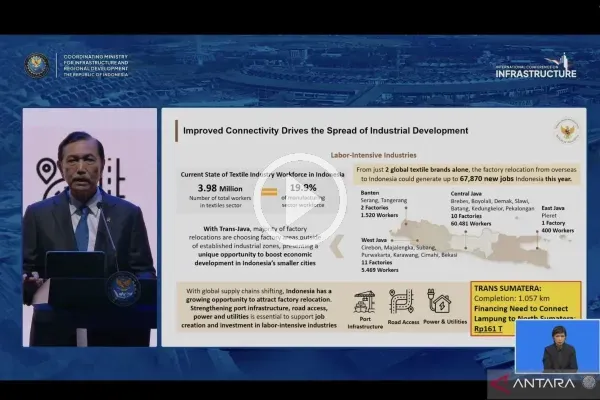Click the Port Infrastructure icon
Image resolution: width=600 pixels, height=400 pixels.
click(364, 303)
